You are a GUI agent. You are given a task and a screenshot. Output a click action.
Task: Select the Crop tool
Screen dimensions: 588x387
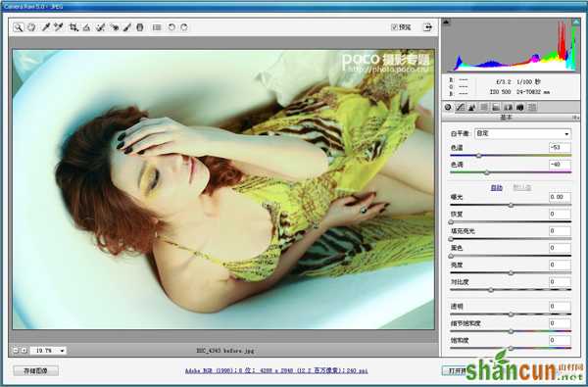[x=73, y=27]
